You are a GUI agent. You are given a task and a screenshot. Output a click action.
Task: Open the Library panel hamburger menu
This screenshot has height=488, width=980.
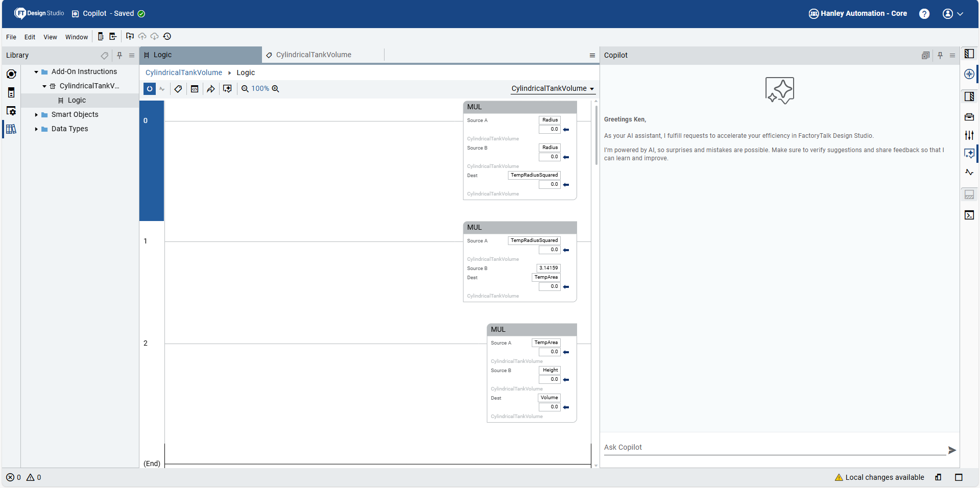(x=132, y=55)
